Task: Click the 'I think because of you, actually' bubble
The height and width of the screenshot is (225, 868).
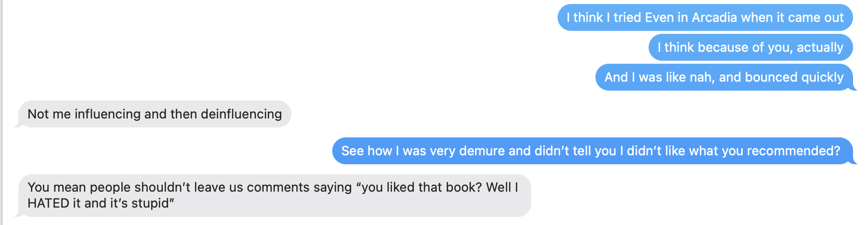Action: tap(751, 47)
